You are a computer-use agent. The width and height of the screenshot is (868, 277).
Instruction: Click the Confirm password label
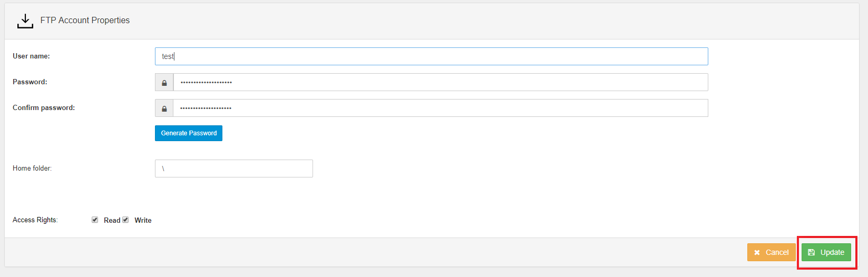[44, 107]
